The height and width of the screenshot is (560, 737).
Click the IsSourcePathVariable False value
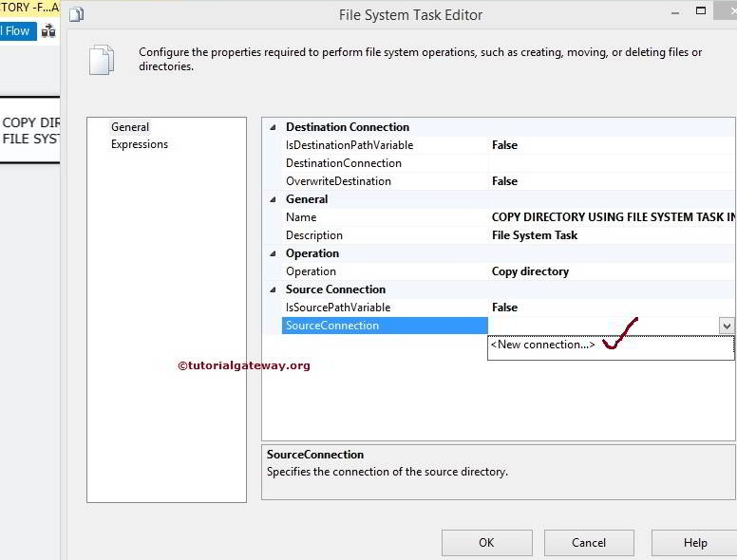coord(504,308)
